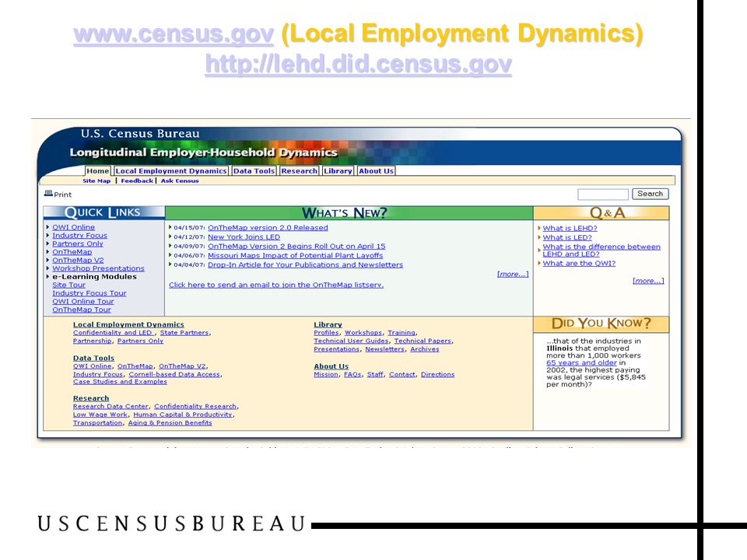Open the Local Employment Dynamics tab
This screenshot has height=560, width=747.
pyautogui.click(x=171, y=171)
